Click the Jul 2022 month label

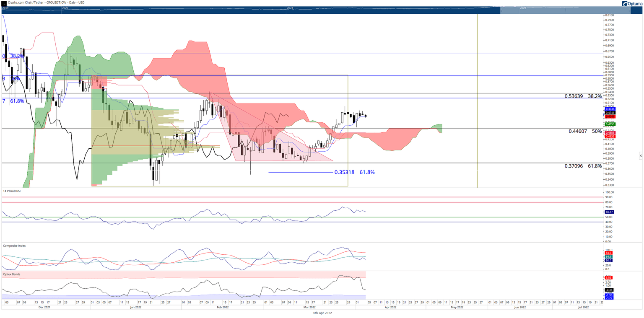pos(584,307)
